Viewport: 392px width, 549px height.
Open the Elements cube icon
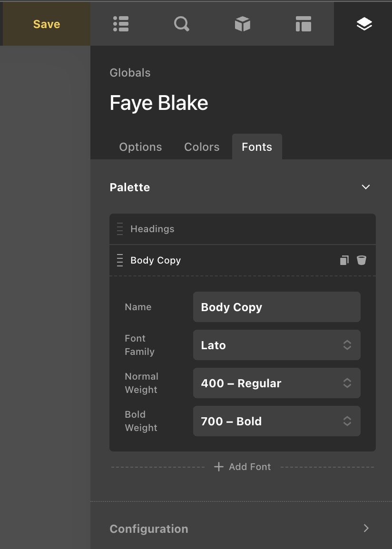pyautogui.click(x=243, y=24)
